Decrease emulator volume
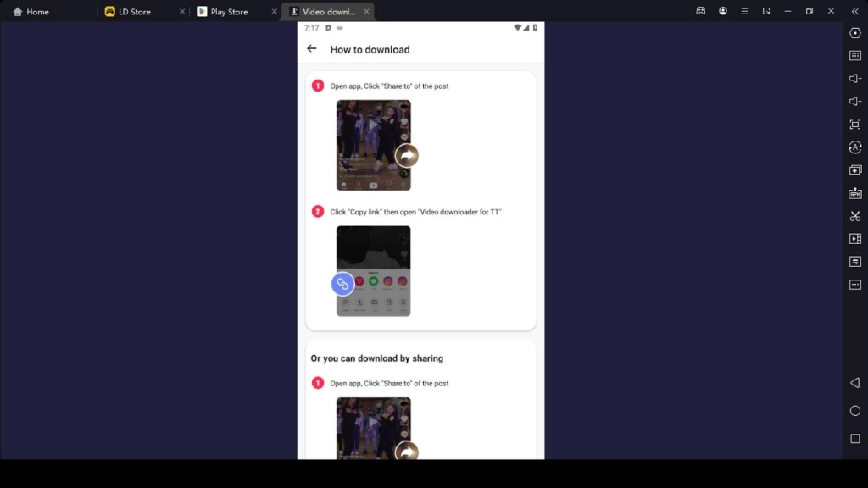 coord(855,101)
